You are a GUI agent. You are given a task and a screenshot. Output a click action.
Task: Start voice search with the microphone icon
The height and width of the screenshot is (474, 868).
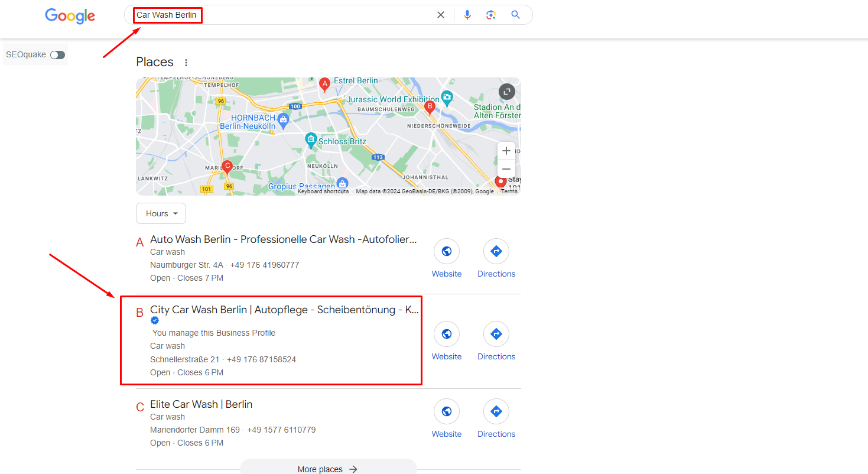[x=467, y=15]
